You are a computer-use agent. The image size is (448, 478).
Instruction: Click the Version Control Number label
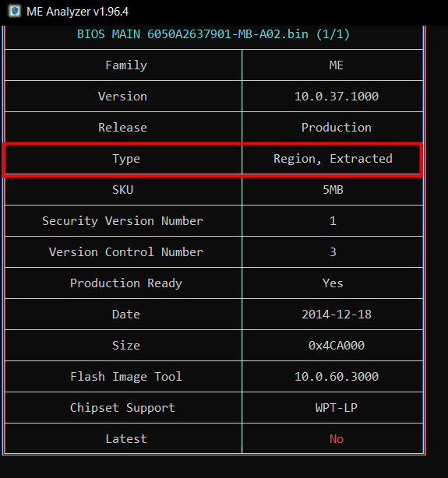tap(125, 252)
